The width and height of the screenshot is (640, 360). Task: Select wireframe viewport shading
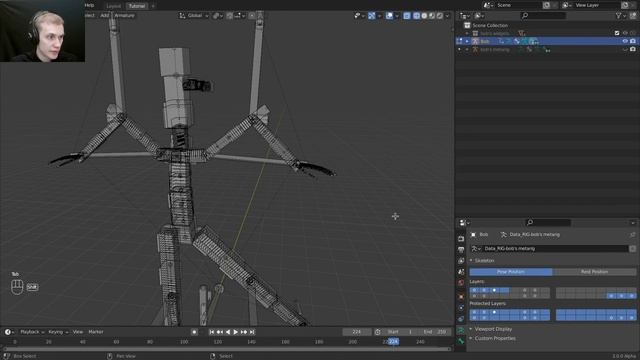click(416, 16)
